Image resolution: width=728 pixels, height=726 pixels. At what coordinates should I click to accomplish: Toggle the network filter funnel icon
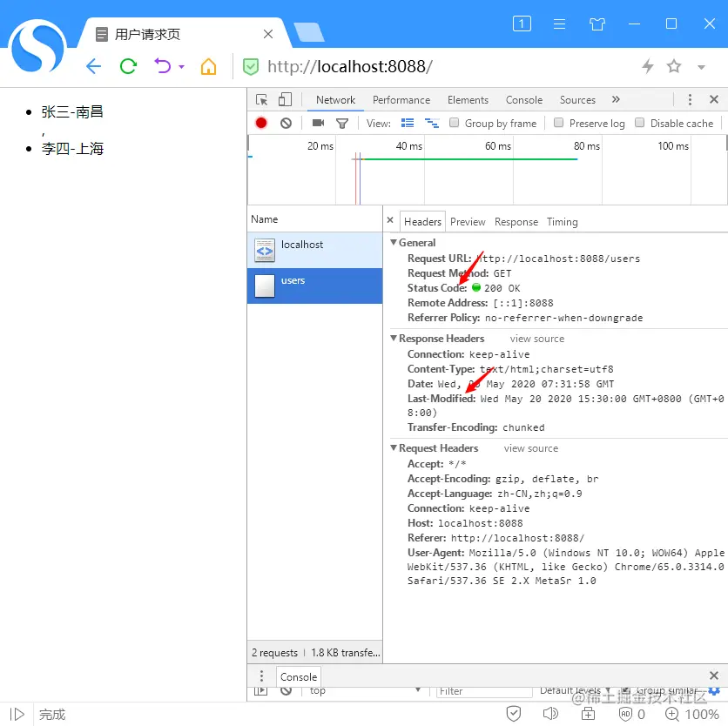tap(342, 124)
